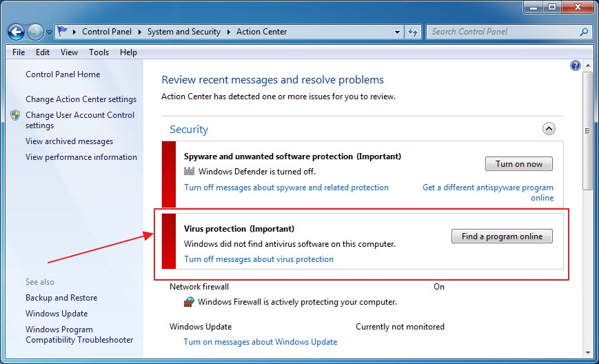599x364 pixels.
Task: Click the magnifier icon in the search box
Action: 584,31
